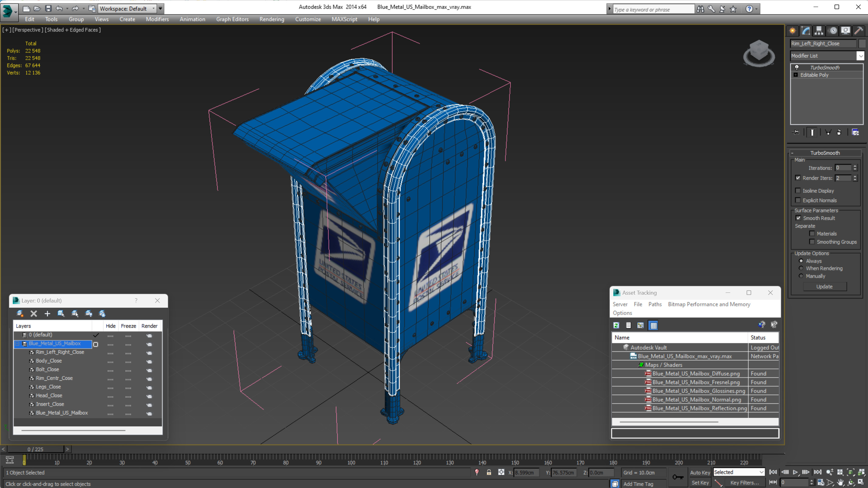Open the Motion command panel tab
This screenshot has height=488, width=868.
click(x=833, y=31)
